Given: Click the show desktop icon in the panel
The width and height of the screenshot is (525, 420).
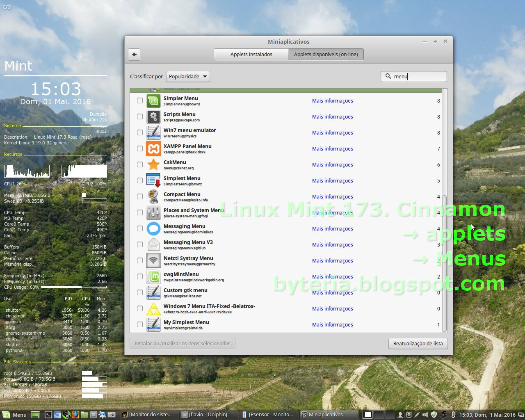Looking at the screenshot, I should pyautogui.click(x=35, y=415).
